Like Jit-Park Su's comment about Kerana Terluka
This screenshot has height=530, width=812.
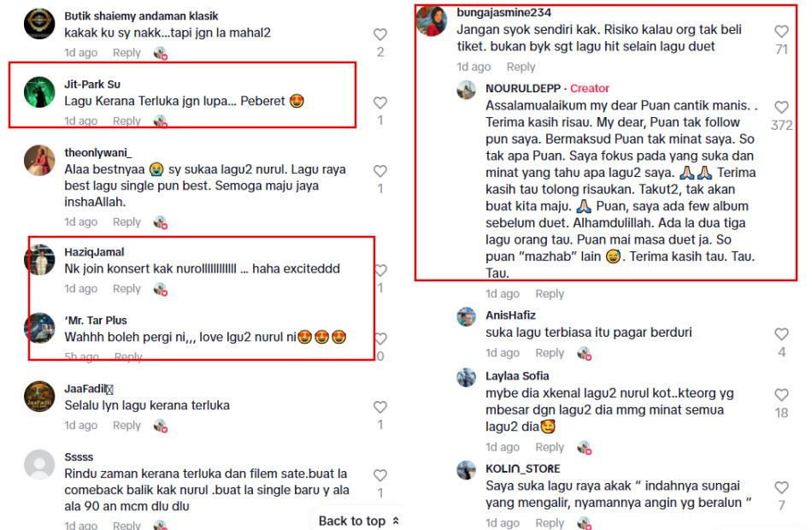[380, 103]
